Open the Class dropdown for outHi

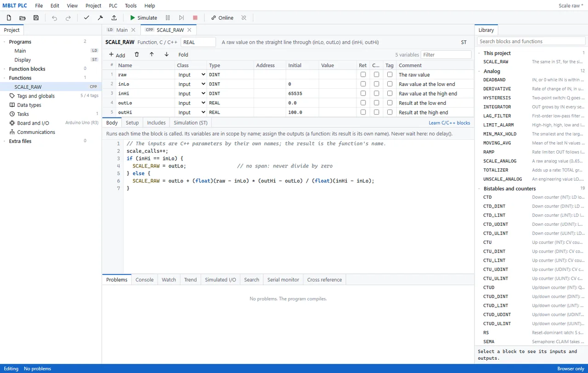coord(191,112)
